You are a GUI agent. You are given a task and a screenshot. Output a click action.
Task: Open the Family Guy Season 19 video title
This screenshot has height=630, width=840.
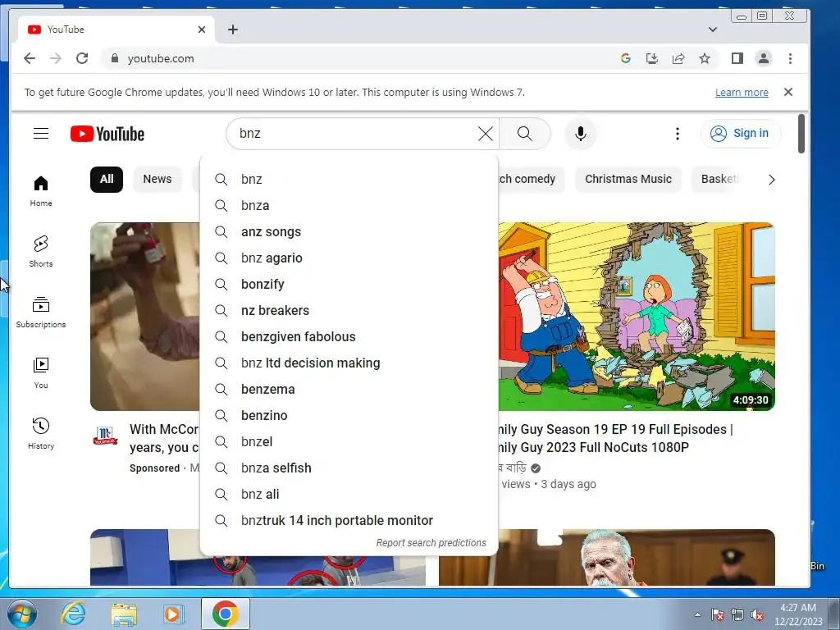(615, 438)
